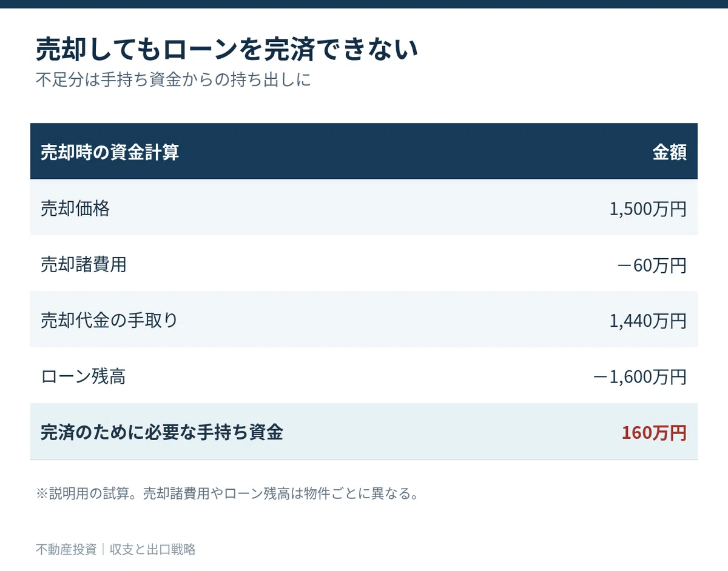728x571 pixels.
Task: Select the −60万円 value
Action: point(652,265)
